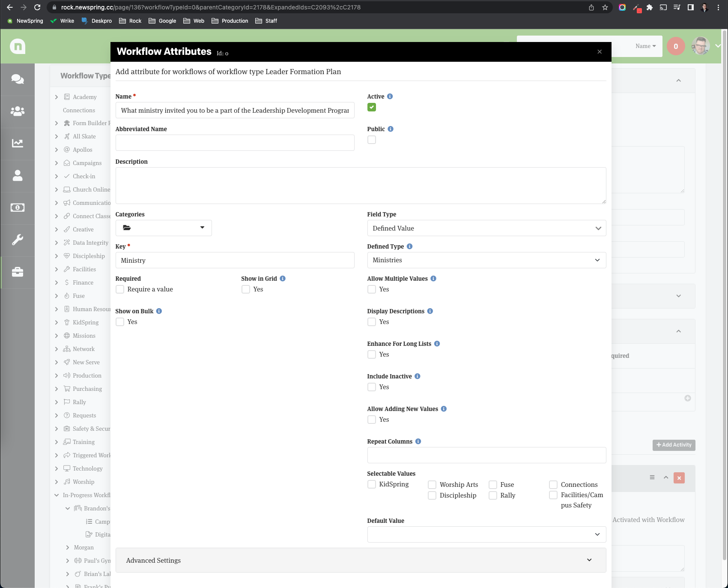Click the info icon beside Defined Type
The width and height of the screenshot is (728, 588).
point(409,246)
